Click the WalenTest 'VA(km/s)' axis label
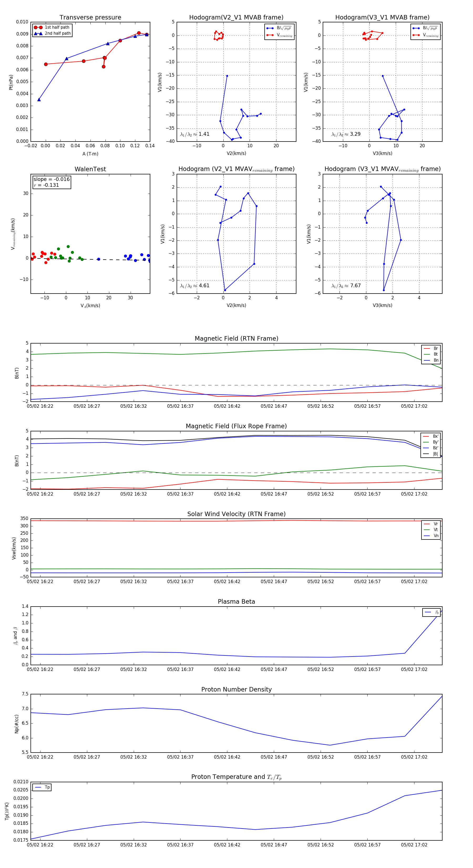 click(x=90, y=306)
